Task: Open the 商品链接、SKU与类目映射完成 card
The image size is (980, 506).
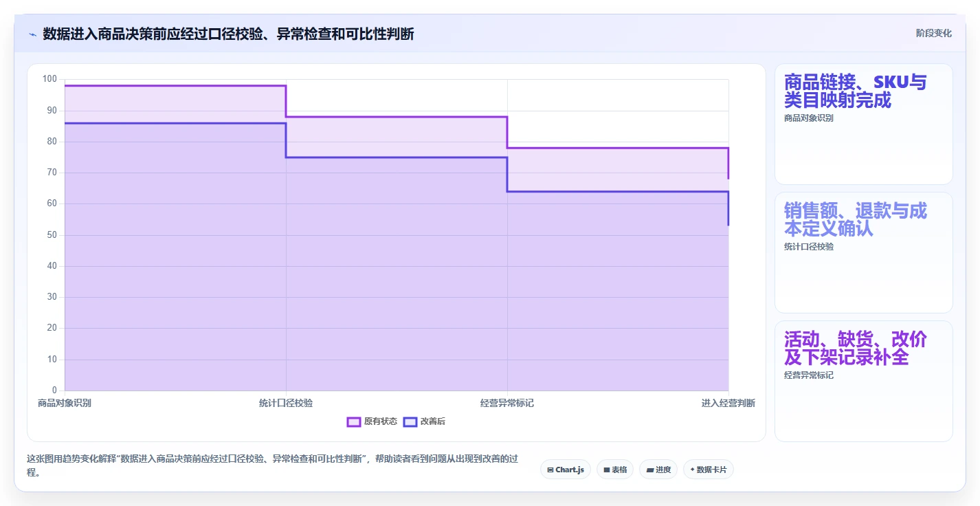Action: [863, 124]
